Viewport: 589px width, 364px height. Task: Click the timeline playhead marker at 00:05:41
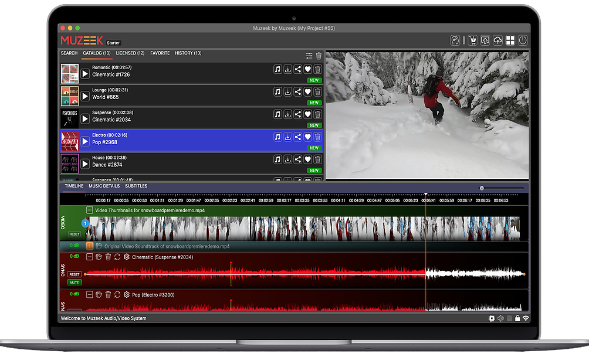425,195
